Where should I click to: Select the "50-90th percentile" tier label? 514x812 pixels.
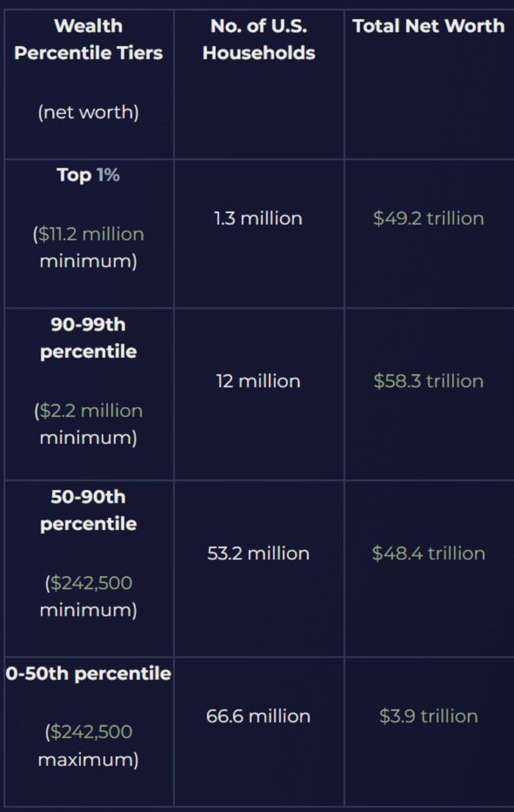pyautogui.click(x=88, y=511)
